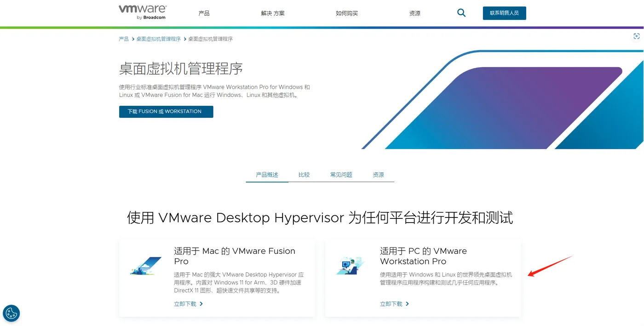Open the 产品 navigation menu

[x=204, y=13]
